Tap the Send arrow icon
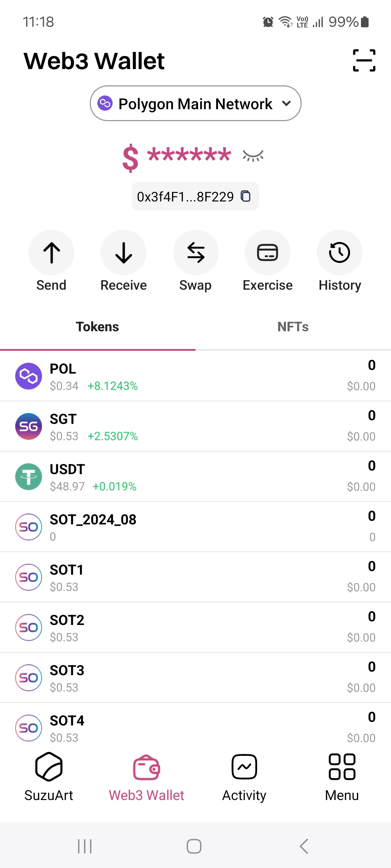Image resolution: width=391 pixels, height=868 pixels. point(51,252)
